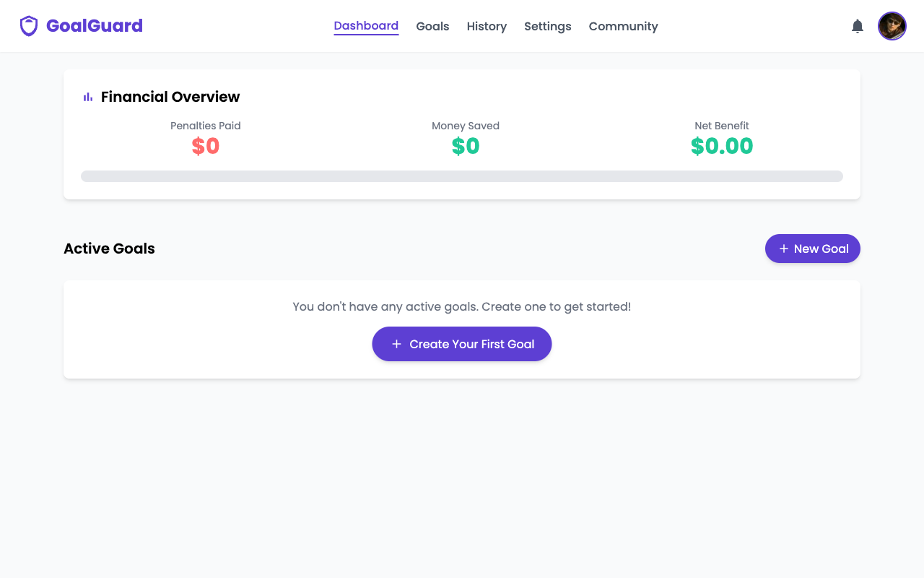Return to the Dashboard tab

[366, 26]
